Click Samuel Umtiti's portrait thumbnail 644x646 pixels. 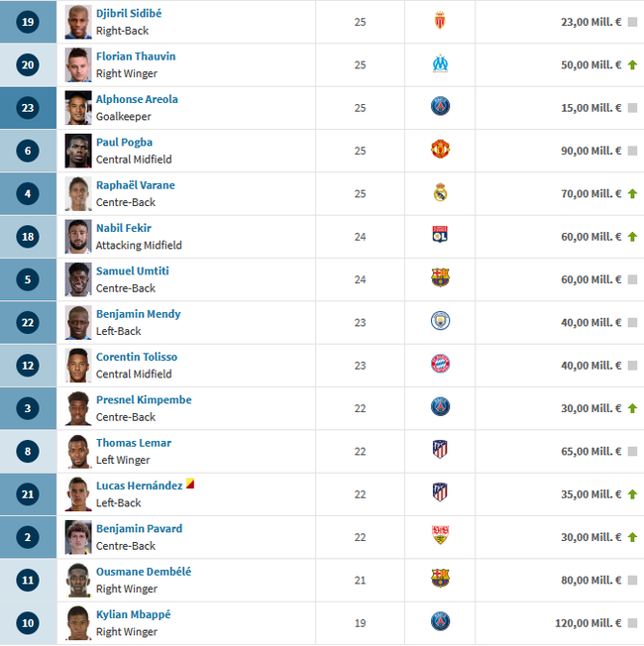78,278
